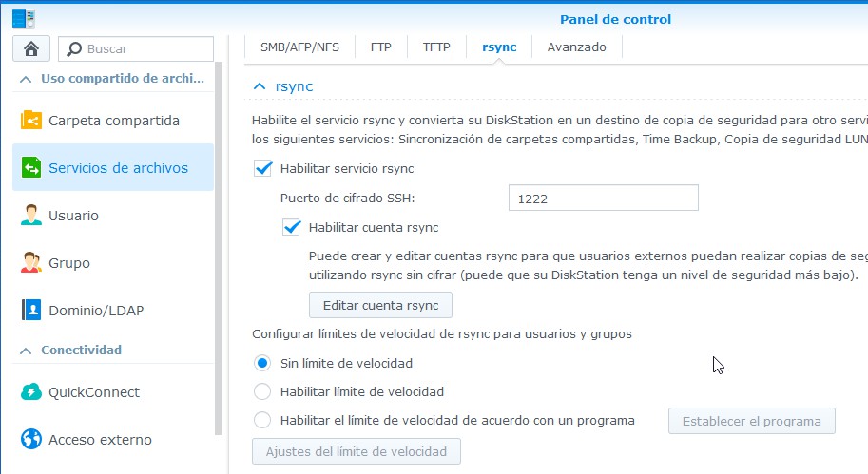868x474 pixels.
Task: Select the Servicios de archivos icon
Action: coord(31,168)
